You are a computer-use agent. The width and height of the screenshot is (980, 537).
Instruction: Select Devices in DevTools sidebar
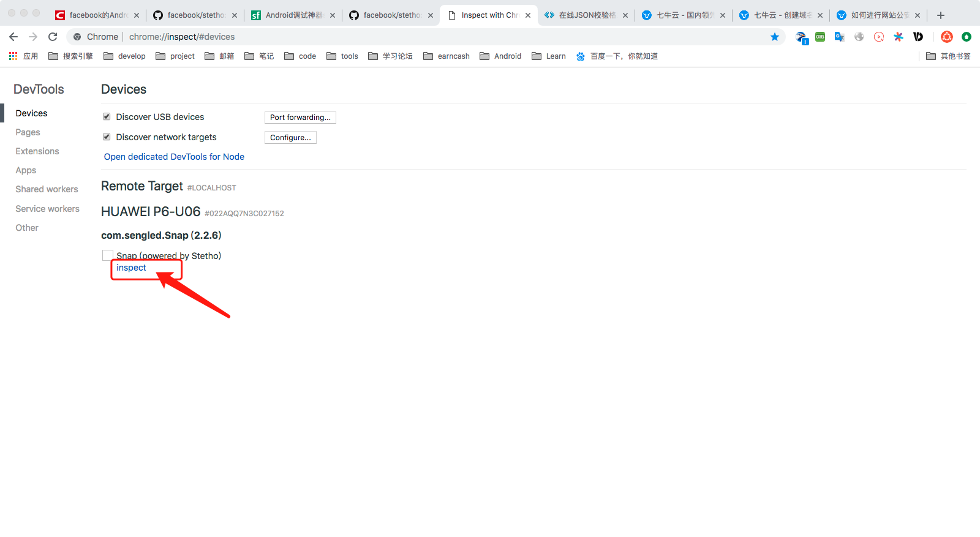[x=32, y=113]
